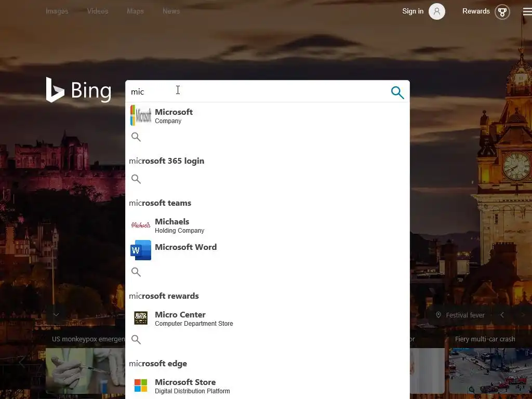Choose the microsoft edge suggestion
This screenshot has width=532, height=399.
(x=158, y=363)
